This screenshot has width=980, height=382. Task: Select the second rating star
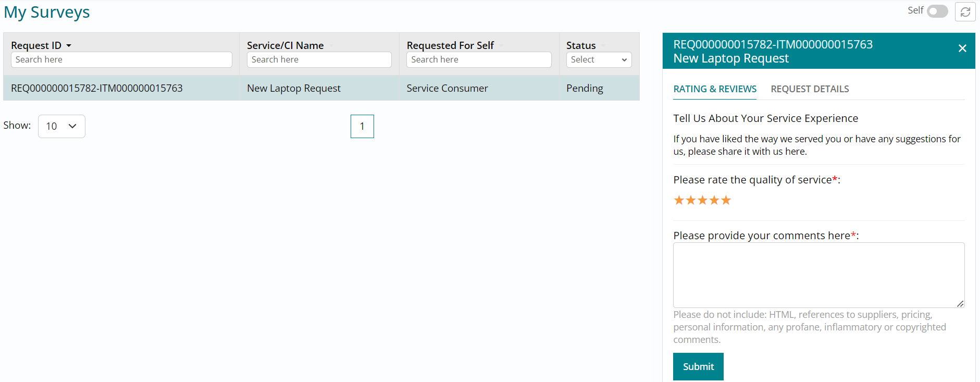coord(691,200)
